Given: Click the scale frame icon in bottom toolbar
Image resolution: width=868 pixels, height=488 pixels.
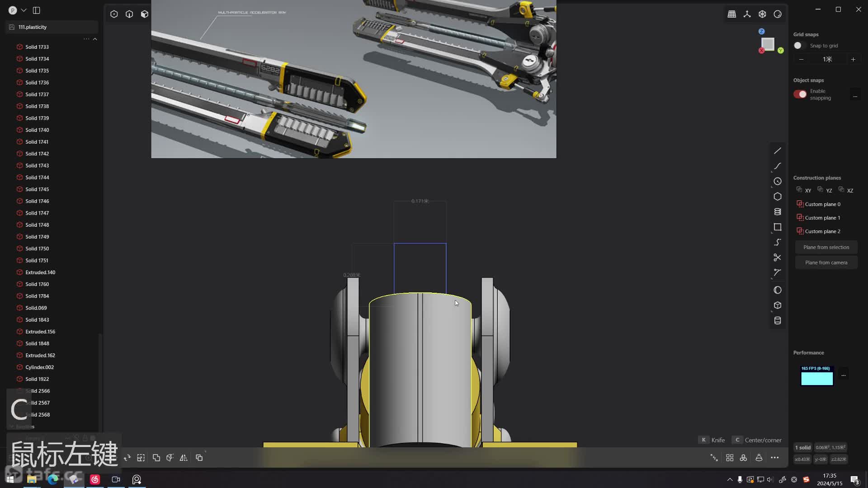Looking at the screenshot, I should 141,458.
